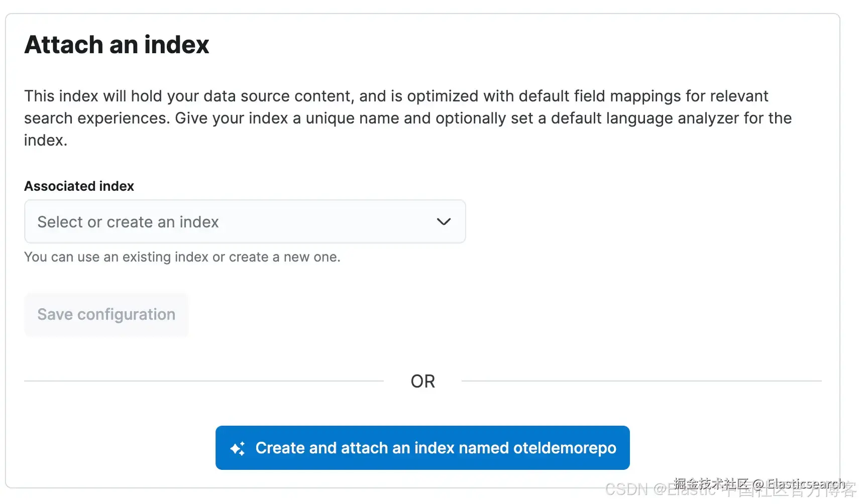Click the word 'oteldemorepo' in the blue button
859x504 pixels.
(565, 448)
